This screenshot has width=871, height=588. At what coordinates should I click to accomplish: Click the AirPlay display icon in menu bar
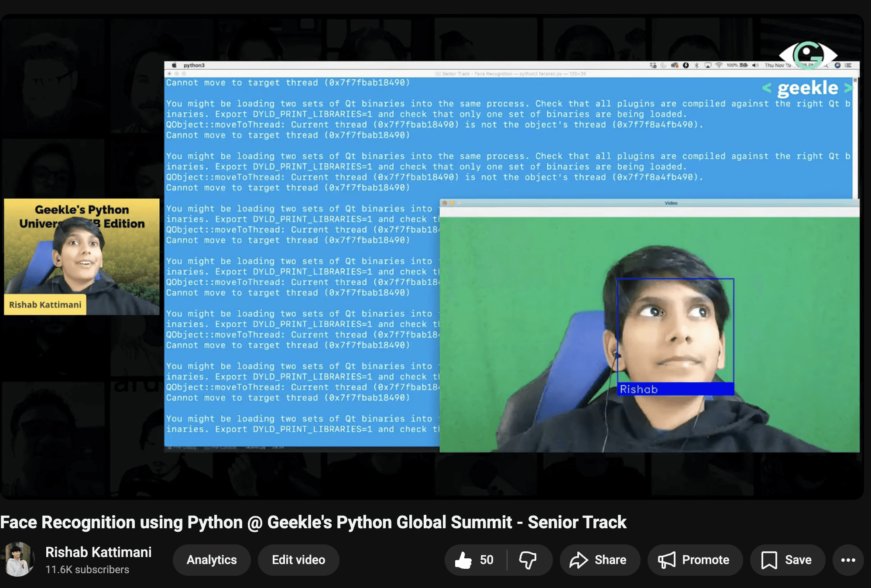pos(708,65)
